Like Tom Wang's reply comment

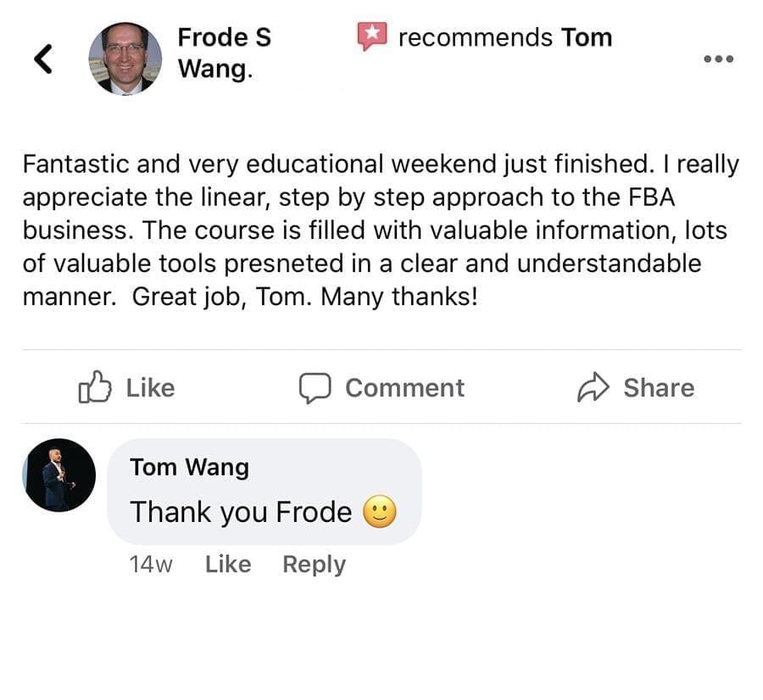coord(228,564)
